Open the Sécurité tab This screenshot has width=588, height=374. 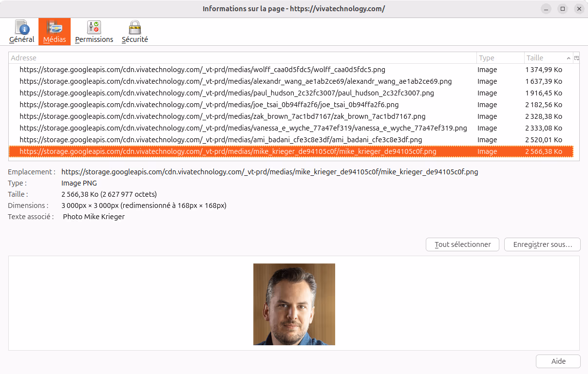click(135, 32)
